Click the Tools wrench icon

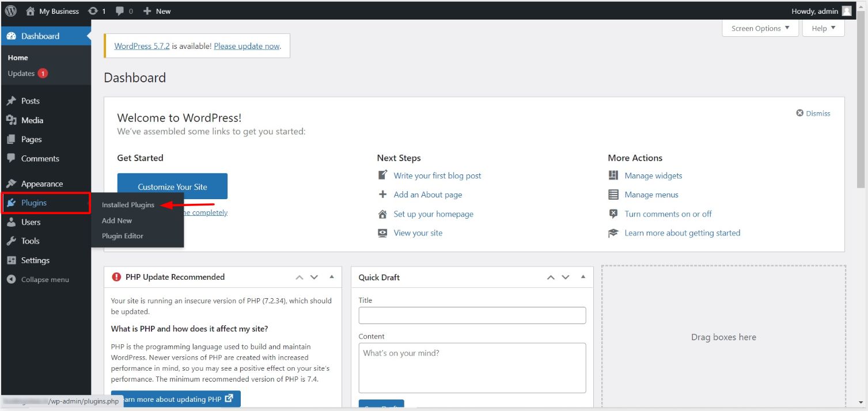point(12,241)
